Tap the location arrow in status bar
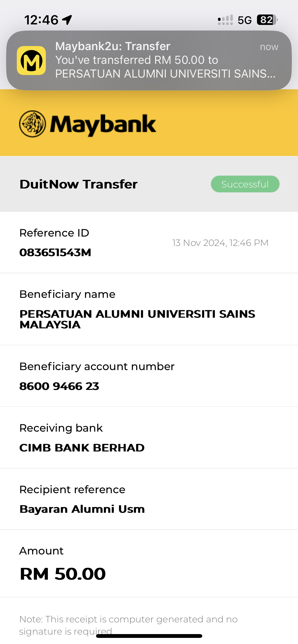This screenshot has width=298, height=644. (67, 20)
